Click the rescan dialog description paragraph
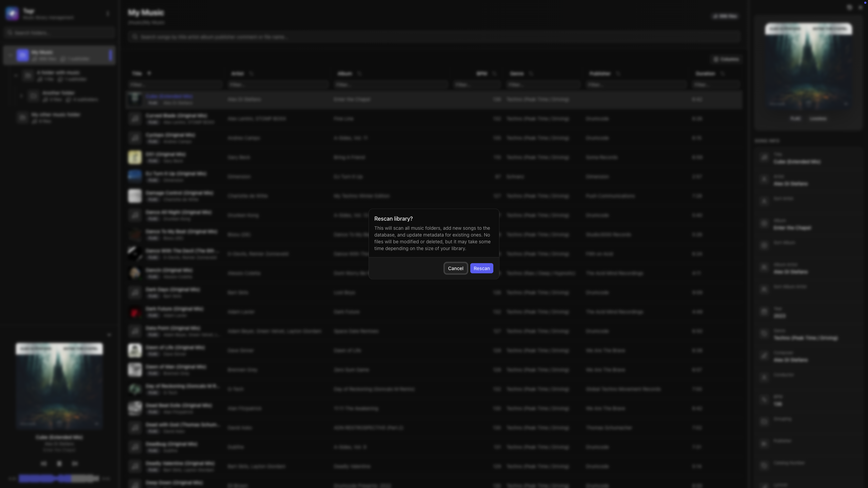The image size is (868, 488). [433, 238]
